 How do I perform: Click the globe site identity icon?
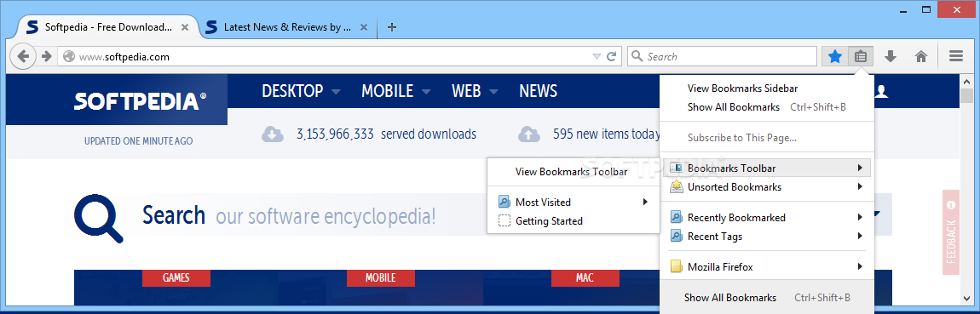pos(69,57)
